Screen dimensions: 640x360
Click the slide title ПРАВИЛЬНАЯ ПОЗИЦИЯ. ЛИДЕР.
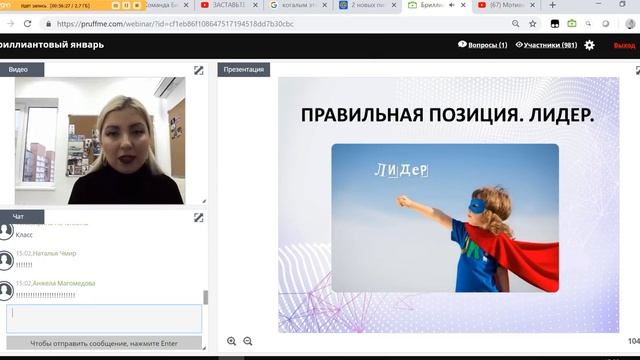pos(447,115)
